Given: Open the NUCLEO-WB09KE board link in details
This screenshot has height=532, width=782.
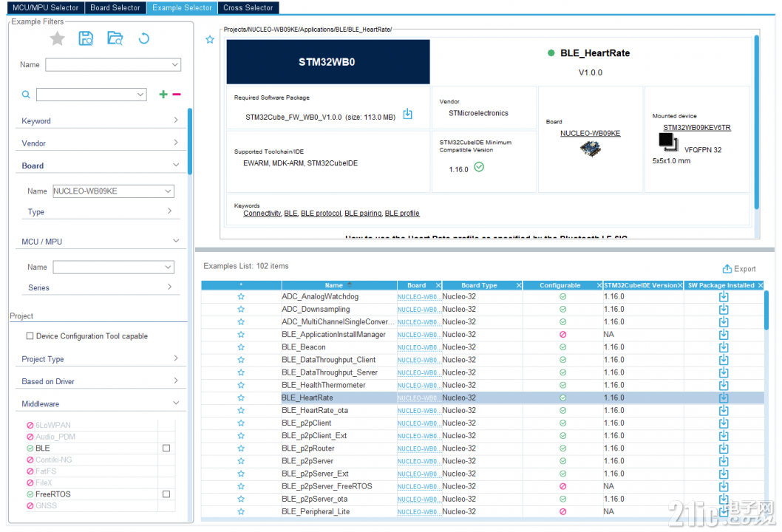Looking at the screenshot, I should coord(590,133).
